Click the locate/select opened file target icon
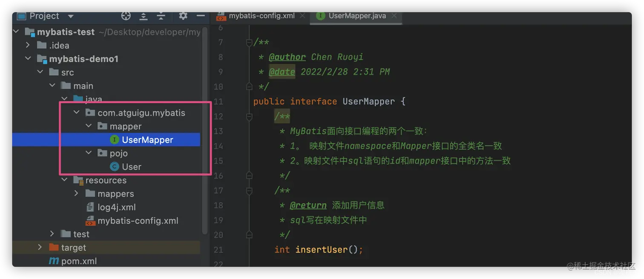This screenshot has width=644, height=279. pos(126,16)
